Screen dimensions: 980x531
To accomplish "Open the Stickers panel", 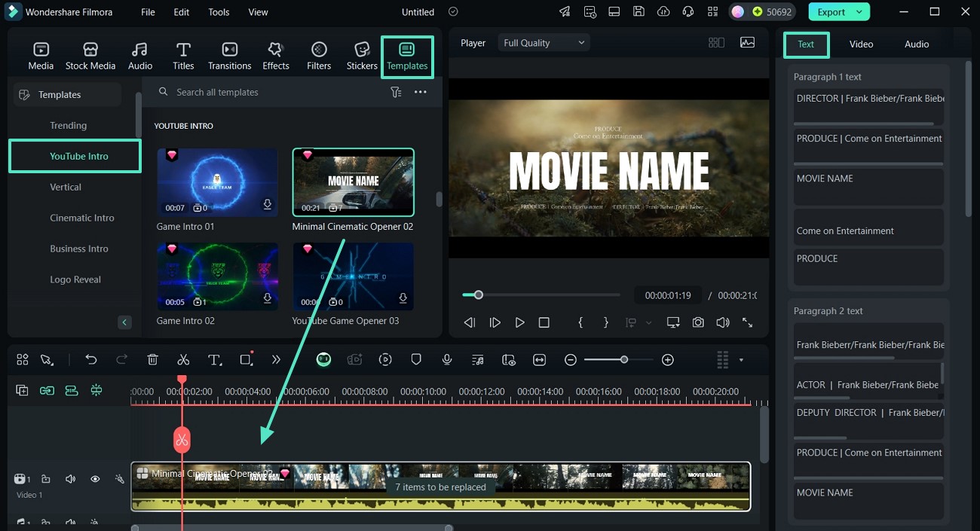I will (x=362, y=56).
